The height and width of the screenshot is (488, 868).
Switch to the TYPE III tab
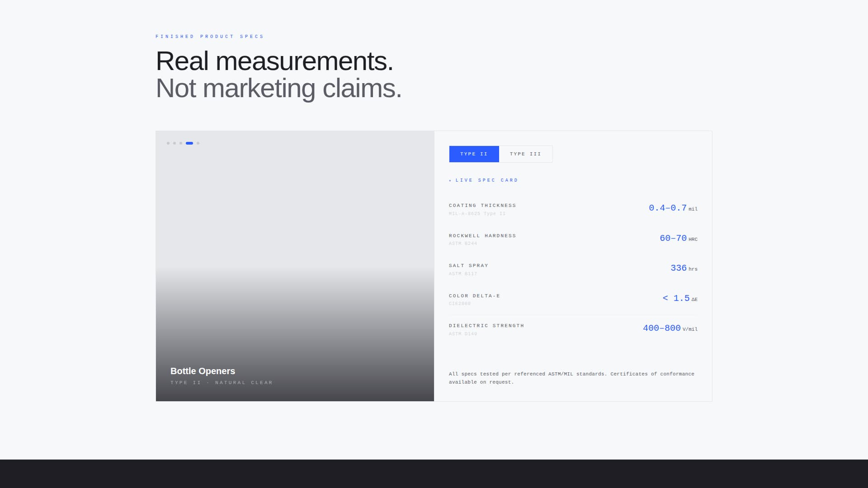[x=525, y=154]
